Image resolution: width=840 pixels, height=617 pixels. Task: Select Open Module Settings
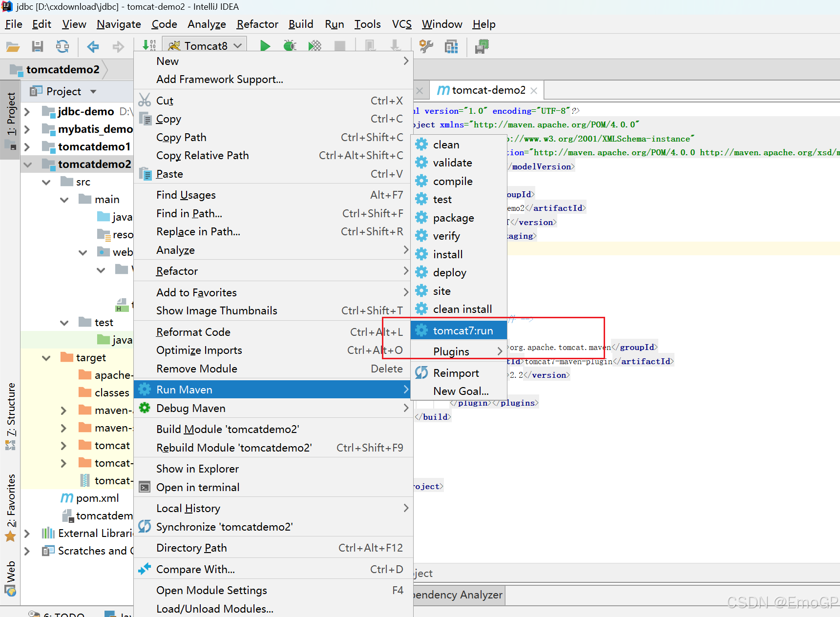273,590
